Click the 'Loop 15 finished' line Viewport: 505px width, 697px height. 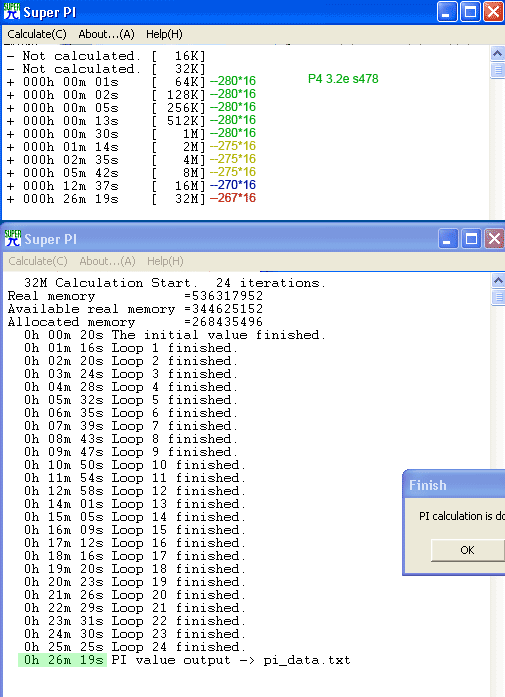[x=135, y=530]
